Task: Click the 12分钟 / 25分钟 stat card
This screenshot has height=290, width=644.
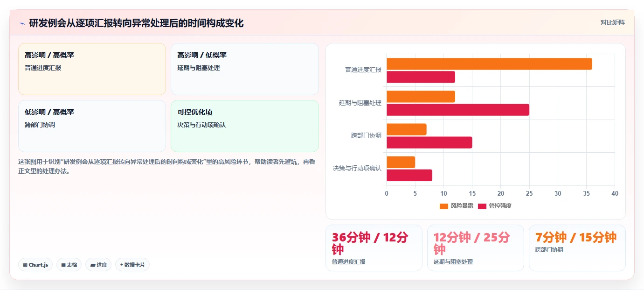Action: (x=476, y=248)
